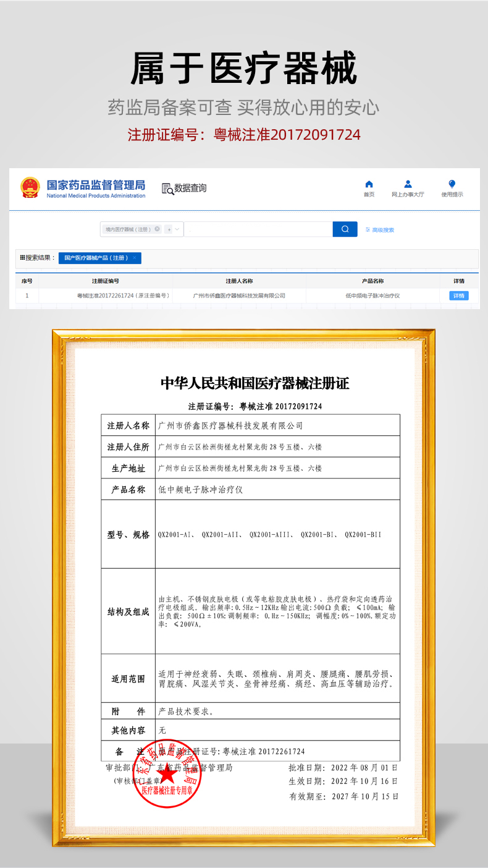Click the 有效期至 2027年10月15日 line
Screen dimensions: 488x868
[343, 797]
